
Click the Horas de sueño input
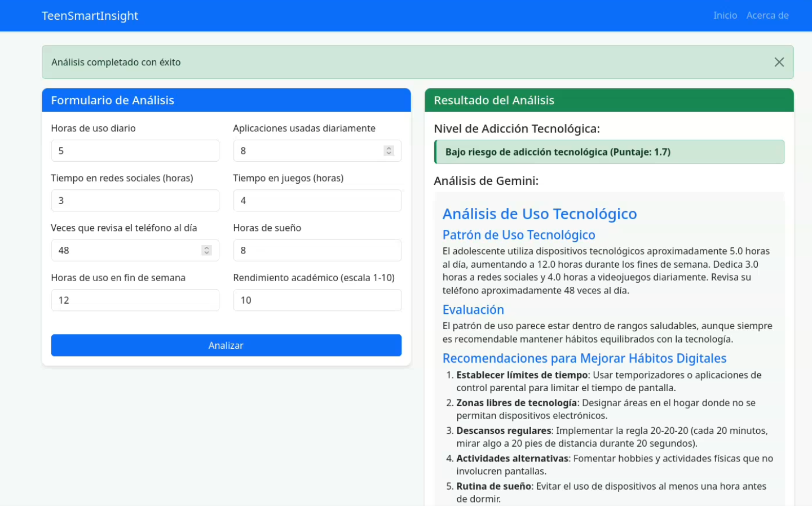coord(317,251)
